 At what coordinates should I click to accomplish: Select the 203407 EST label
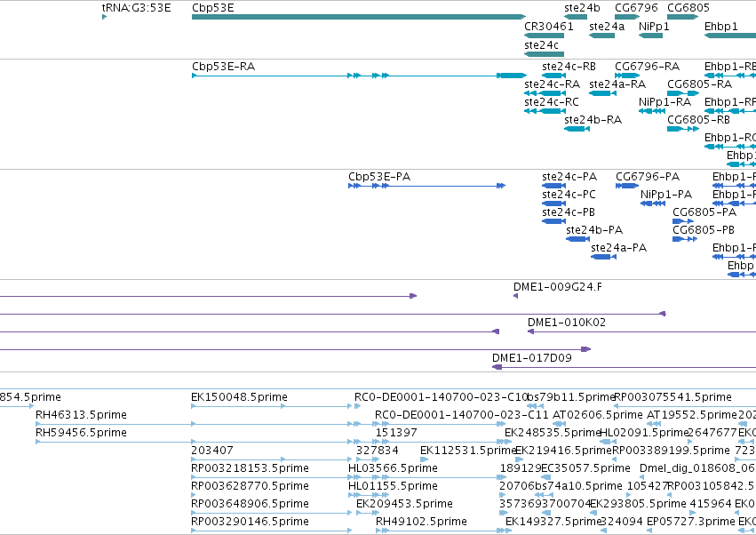tap(212, 451)
